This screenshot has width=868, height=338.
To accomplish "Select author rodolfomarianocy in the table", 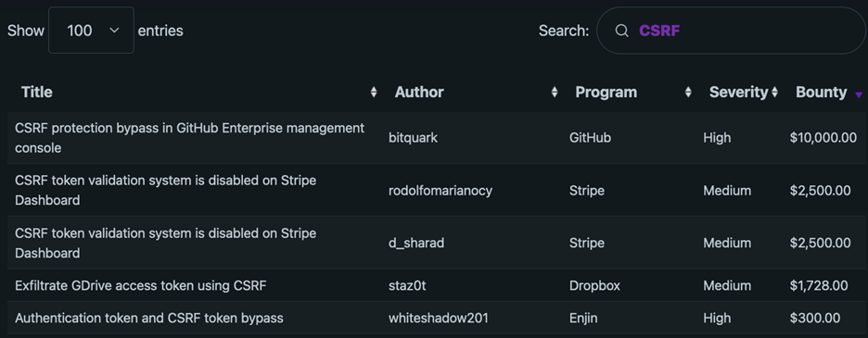I will tap(440, 191).
